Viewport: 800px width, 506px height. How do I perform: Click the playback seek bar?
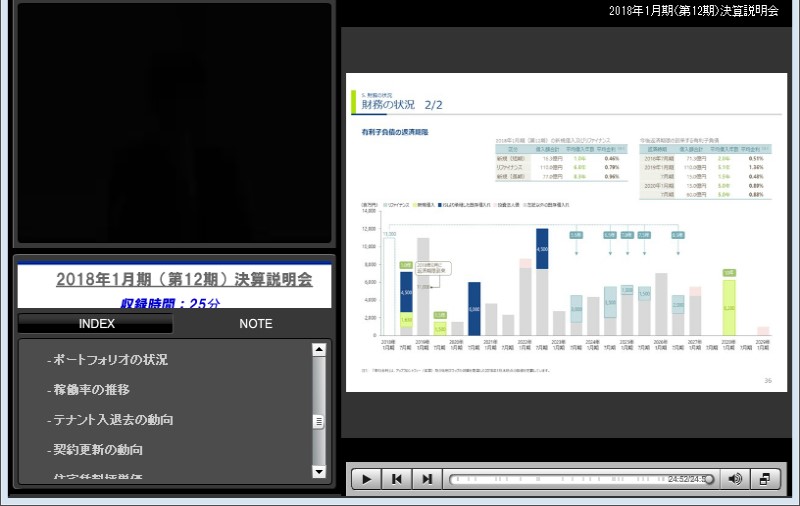(582, 479)
